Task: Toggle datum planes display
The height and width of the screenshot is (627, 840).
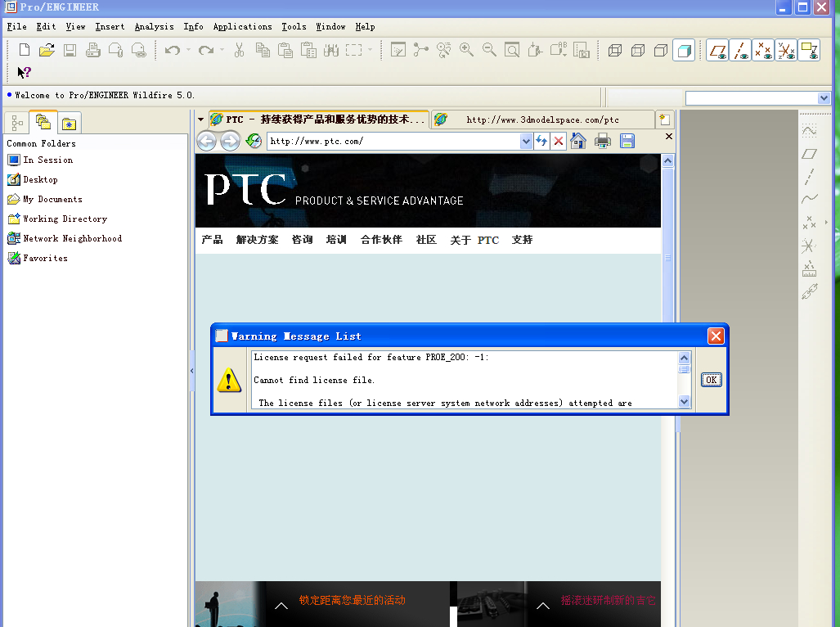Action: click(717, 51)
